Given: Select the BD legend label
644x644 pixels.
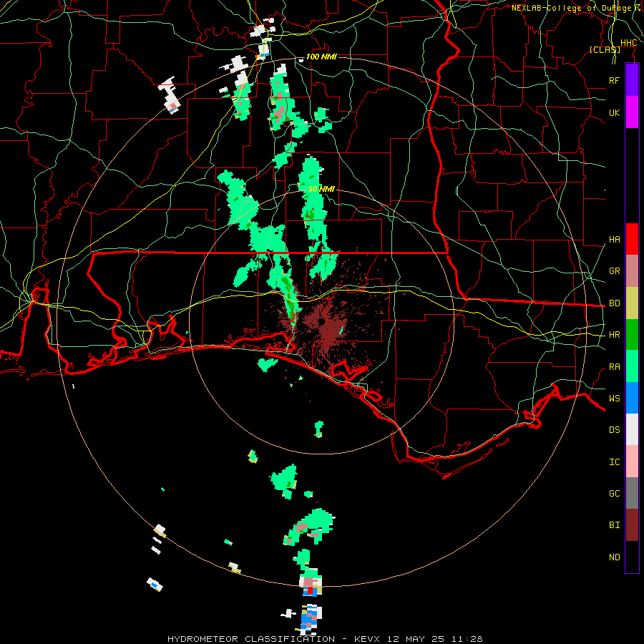Looking at the screenshot, I should [x=614, y=303].
